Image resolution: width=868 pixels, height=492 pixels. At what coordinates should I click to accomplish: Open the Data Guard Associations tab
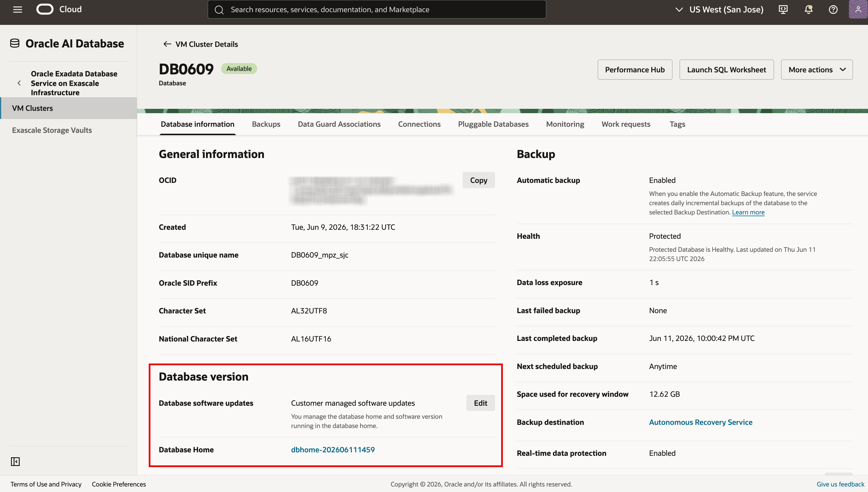point(339,124)
